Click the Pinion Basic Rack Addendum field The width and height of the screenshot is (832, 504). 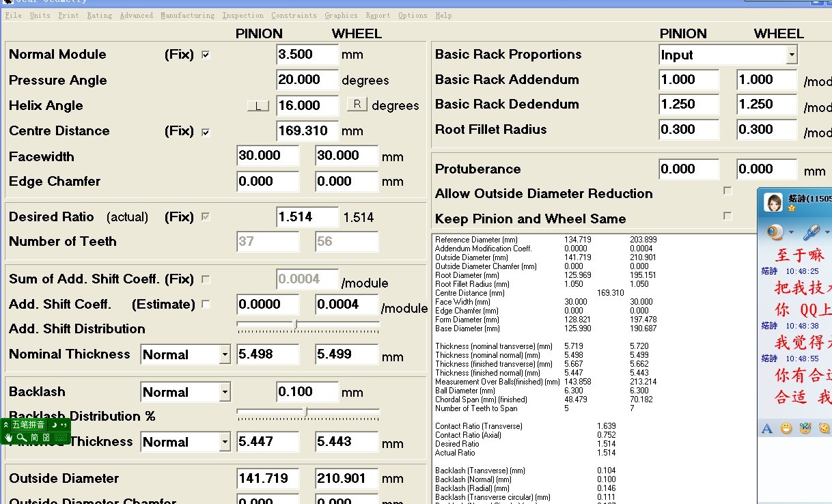(689, 80)
